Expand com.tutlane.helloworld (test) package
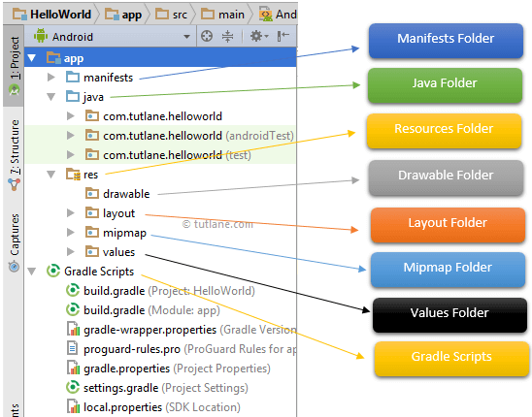Viewport: 532px width, 417px height. click(x=71, y=155)
